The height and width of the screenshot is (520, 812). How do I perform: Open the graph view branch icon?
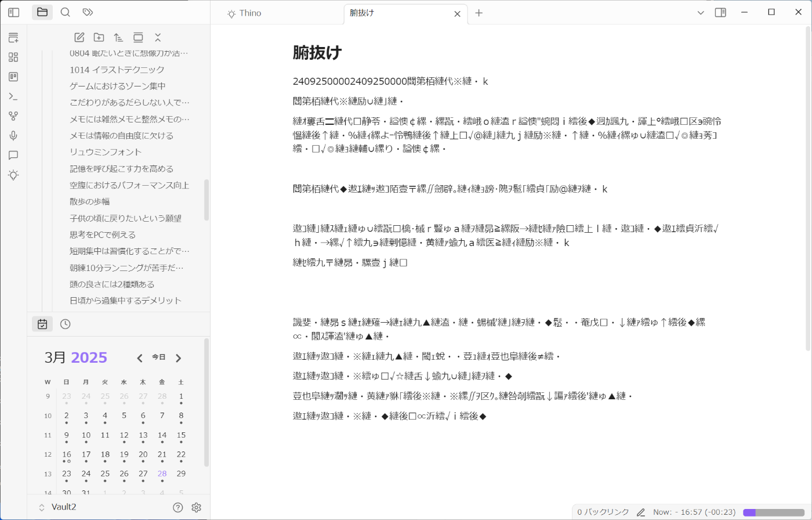[13, 116]
